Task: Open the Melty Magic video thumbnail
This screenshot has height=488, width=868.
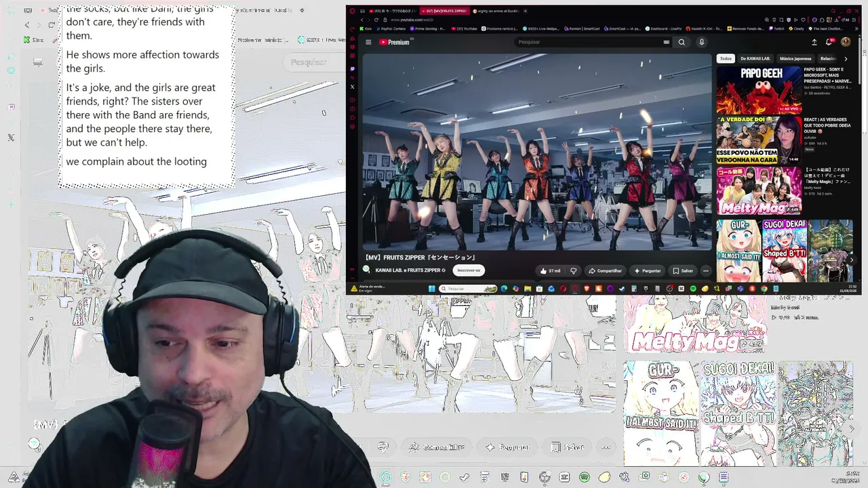Action: pos(759,190)
